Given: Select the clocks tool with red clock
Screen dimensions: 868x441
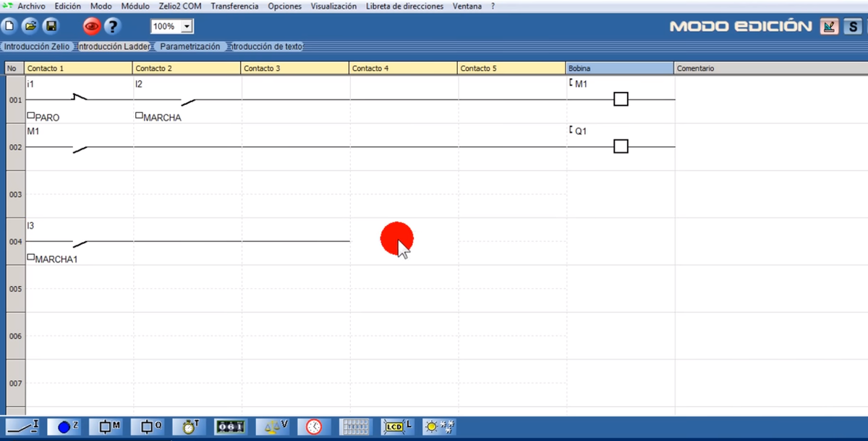Looking at the screenshot, I should click(314, 427).
